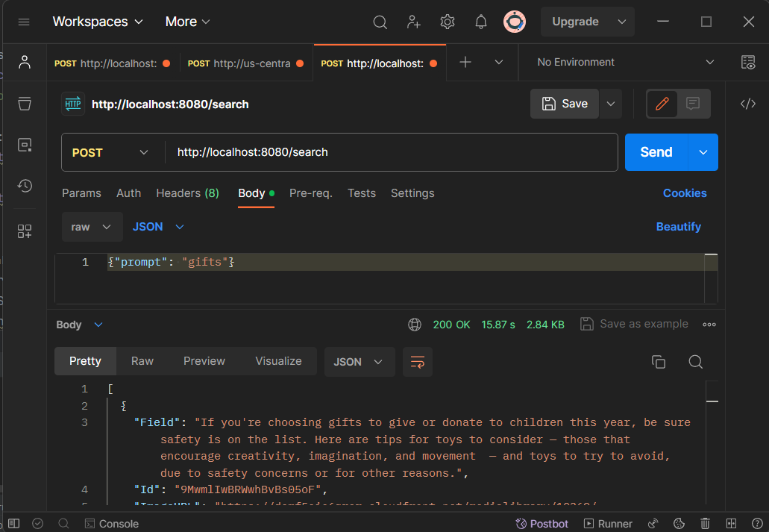The height and width of the screenshot is (532, 769).
Task: Open find and replace in status bar
Action: [63, 524]
